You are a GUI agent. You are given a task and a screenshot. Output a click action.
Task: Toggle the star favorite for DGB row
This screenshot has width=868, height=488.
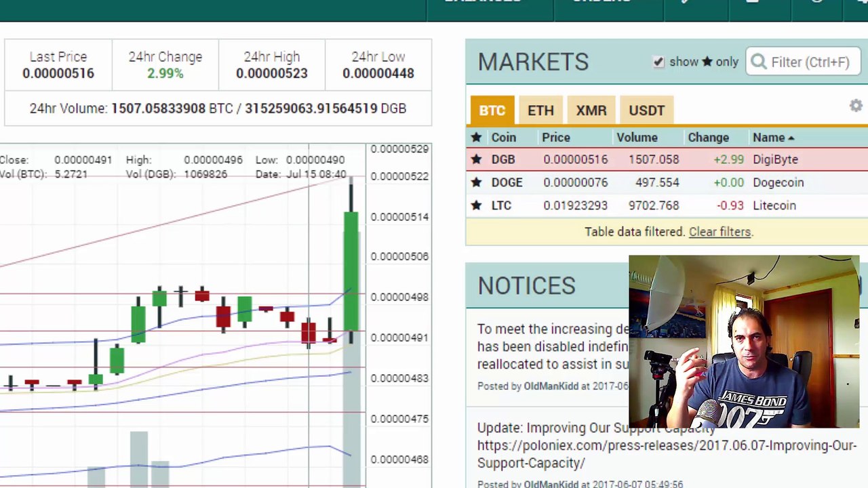click(x=476, y=159)
